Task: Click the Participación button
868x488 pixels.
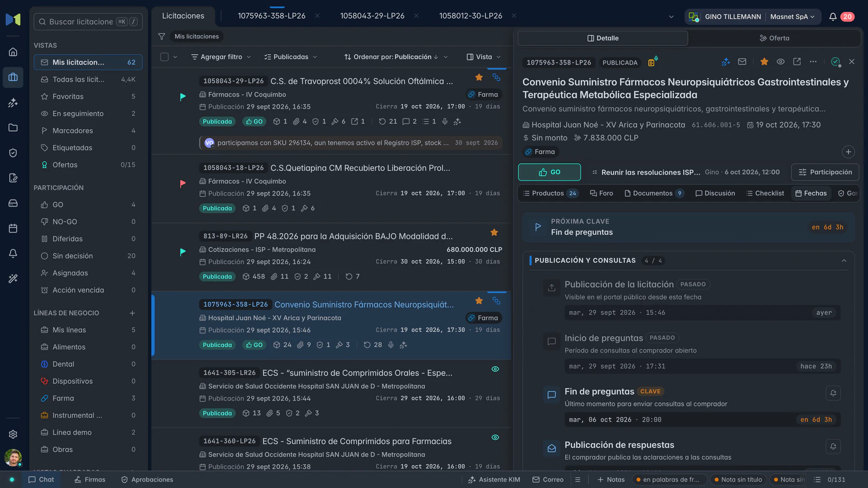Action: pos(825,172)
